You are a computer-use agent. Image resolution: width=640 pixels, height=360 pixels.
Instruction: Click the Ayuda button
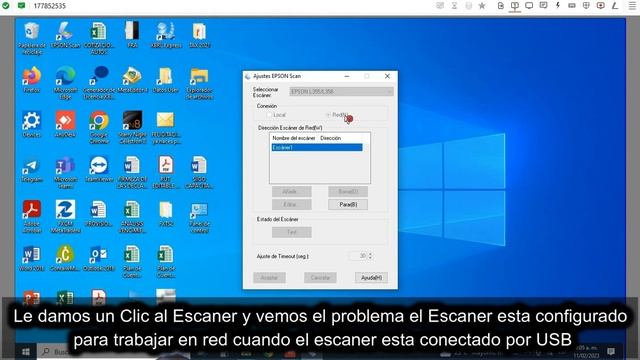(371, 278)
